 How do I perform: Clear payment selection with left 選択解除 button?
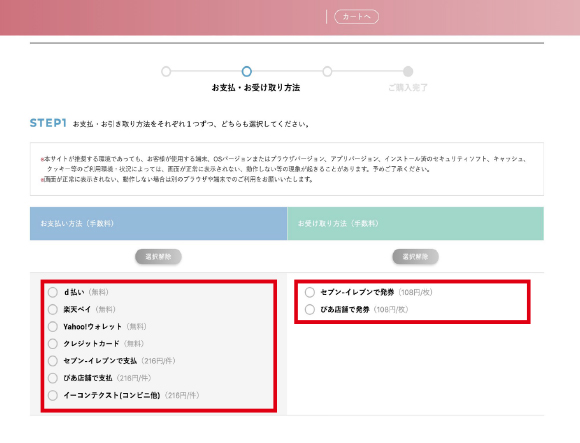[x=158, y=257]
